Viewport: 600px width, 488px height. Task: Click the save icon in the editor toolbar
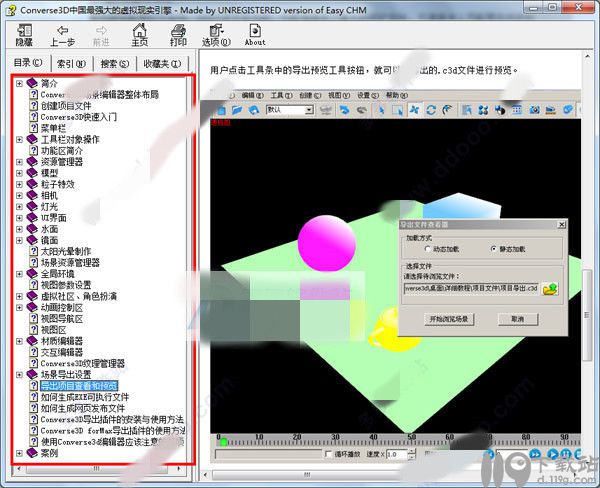pyautogui.click(x=254, y=110)
